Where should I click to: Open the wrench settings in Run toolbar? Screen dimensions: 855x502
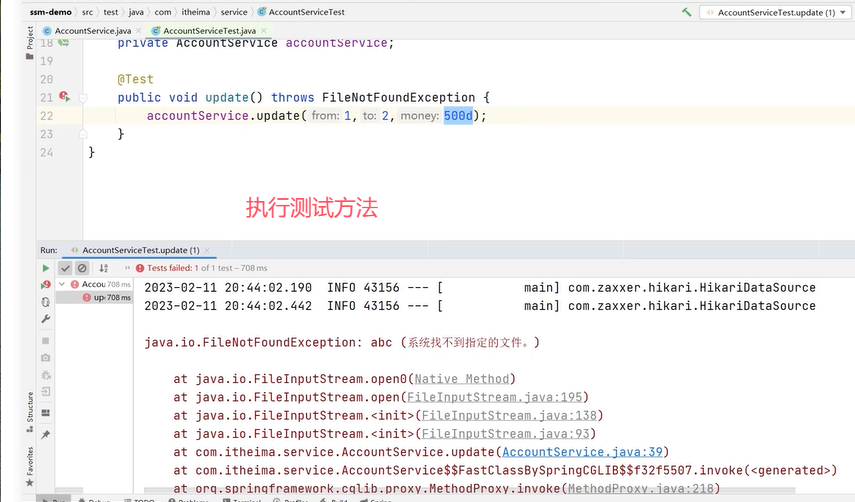coord(46,319)
